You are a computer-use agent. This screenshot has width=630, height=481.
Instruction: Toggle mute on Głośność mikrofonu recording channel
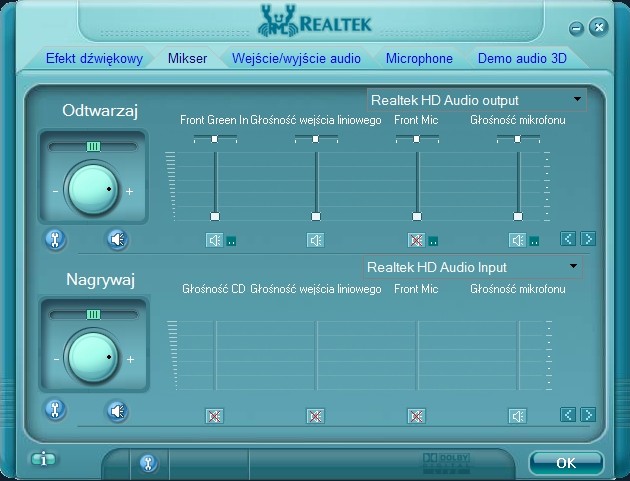coord(517,416)
